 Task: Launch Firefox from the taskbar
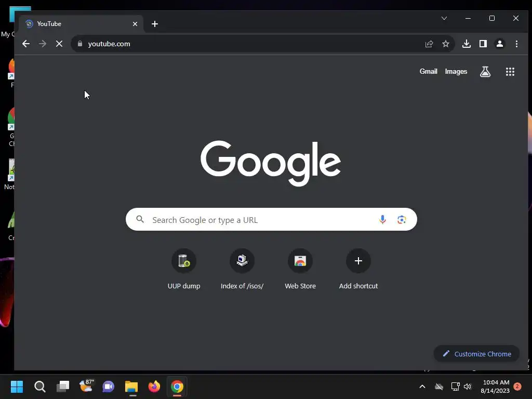click(154, 387)
